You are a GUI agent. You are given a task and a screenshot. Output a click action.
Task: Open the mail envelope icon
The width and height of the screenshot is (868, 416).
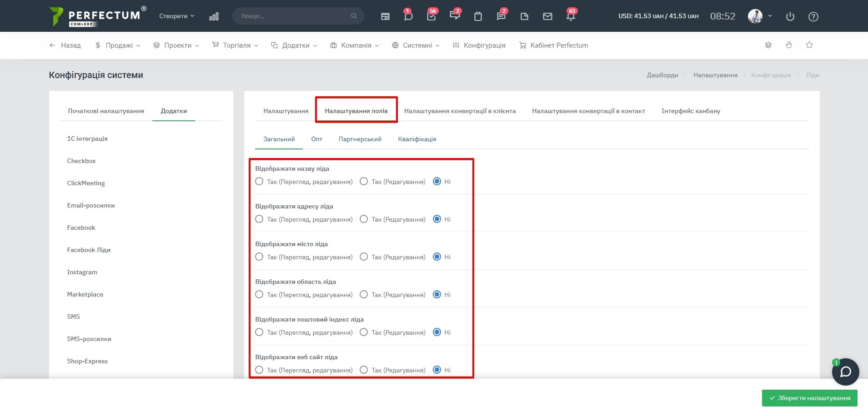point(547,16)
